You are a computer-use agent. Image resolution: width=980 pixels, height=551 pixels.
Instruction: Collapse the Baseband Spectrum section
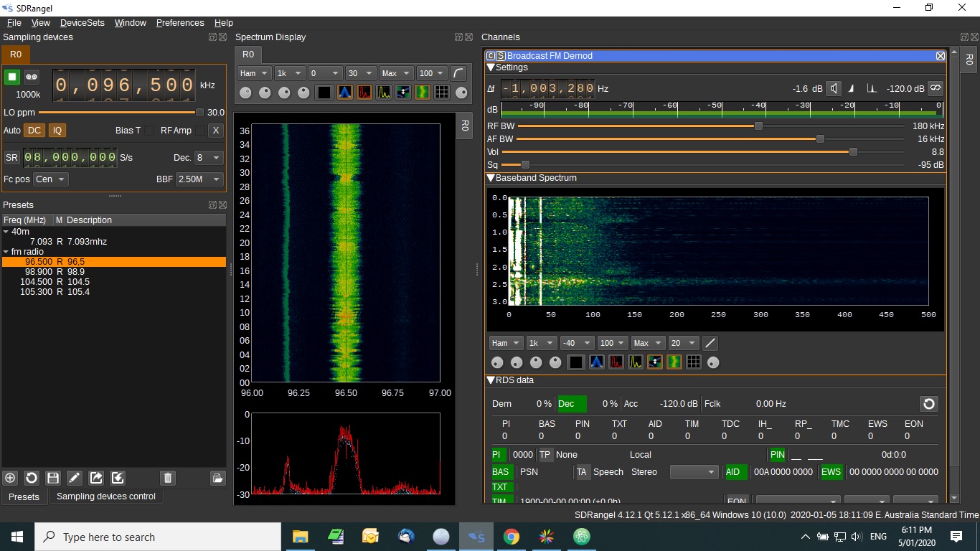click(491, 178)
